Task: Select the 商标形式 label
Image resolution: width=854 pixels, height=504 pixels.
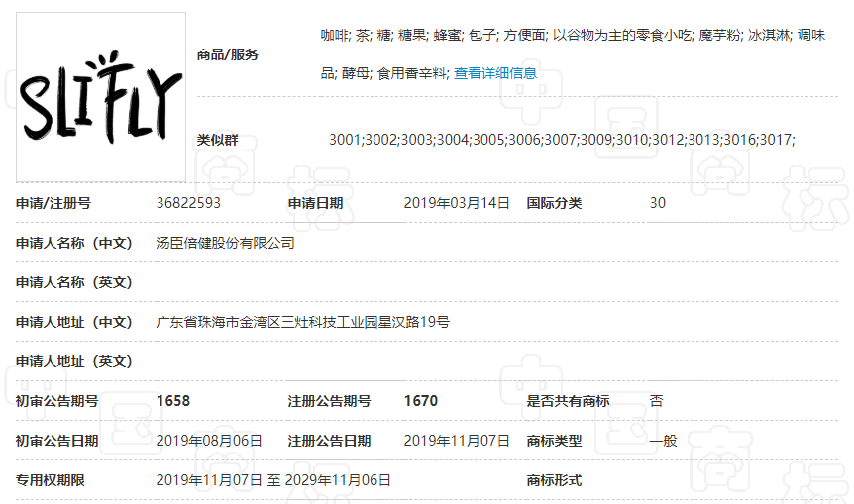Action: 554,480
